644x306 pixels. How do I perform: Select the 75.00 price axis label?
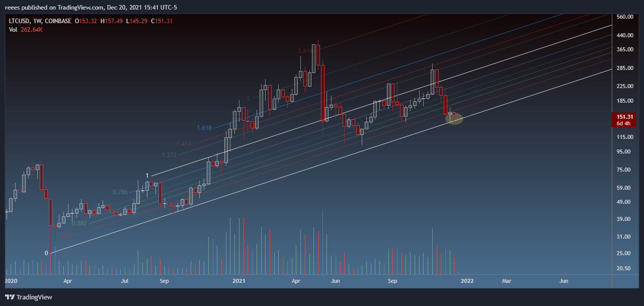[x=623, y=170]
